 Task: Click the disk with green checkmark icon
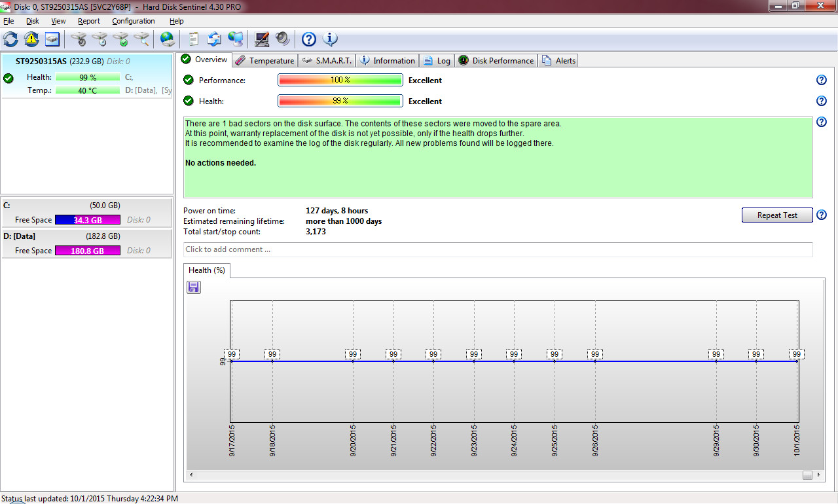tap(120, 39)
